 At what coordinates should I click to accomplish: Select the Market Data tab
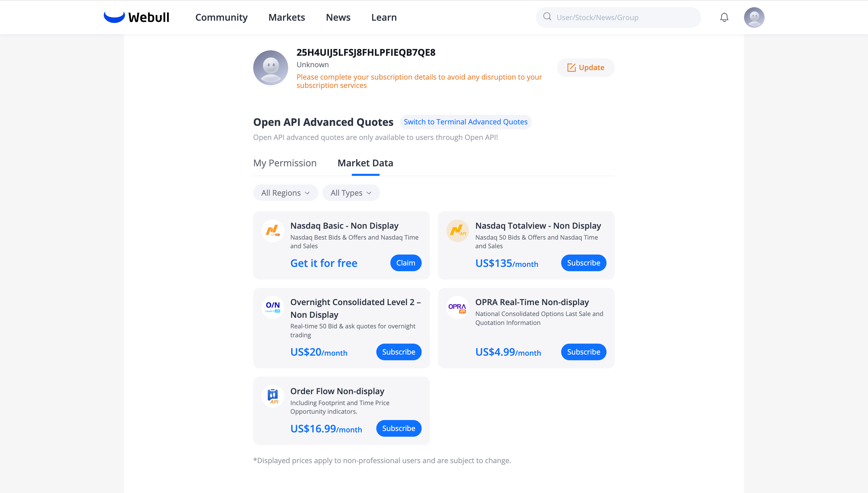[x=365, y=163]
